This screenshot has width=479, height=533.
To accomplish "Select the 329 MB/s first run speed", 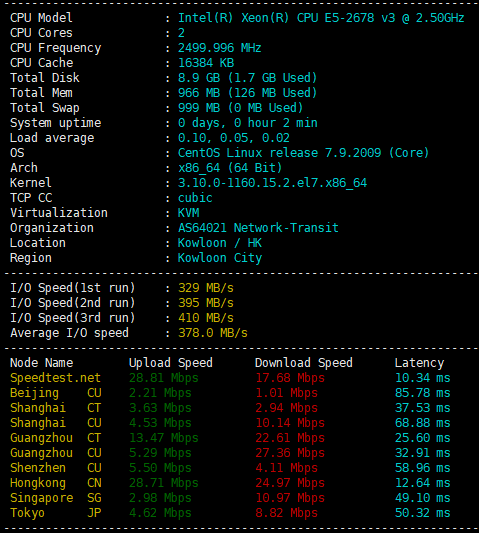I will click(x=206, y=288).
